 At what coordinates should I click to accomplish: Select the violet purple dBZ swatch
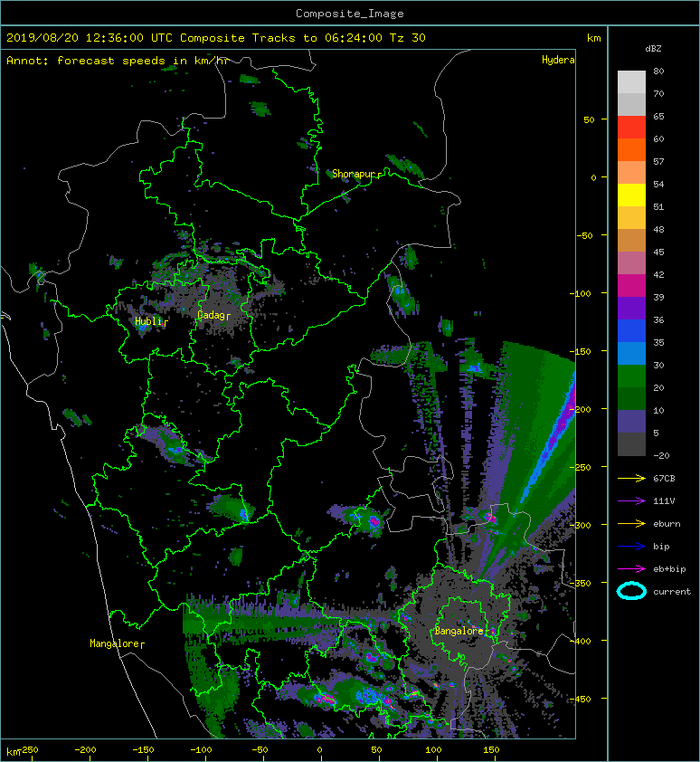pyautogui.click(x=631, y=308)
